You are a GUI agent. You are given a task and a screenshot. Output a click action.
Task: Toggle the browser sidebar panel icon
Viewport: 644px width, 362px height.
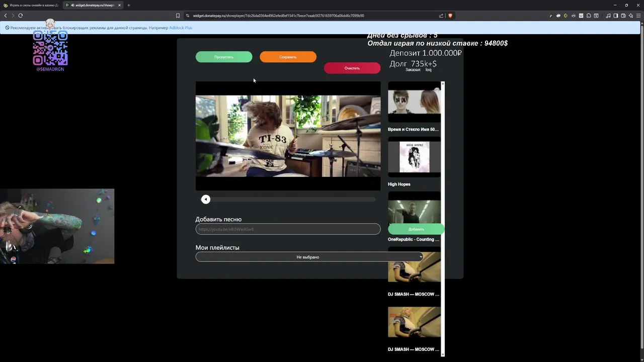(616, 16)
